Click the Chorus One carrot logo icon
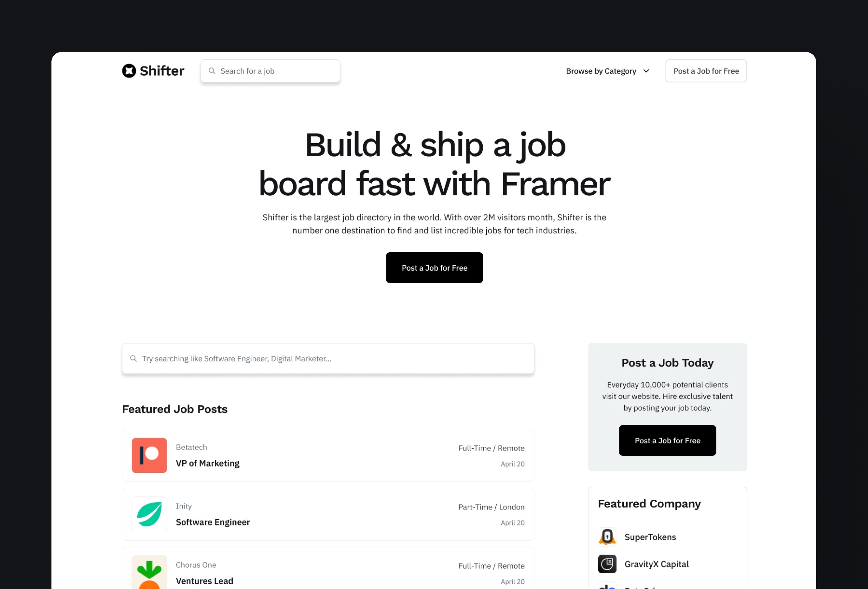Image resolution: width=868 pixels, height=589 pixels. tap(149, 572)
